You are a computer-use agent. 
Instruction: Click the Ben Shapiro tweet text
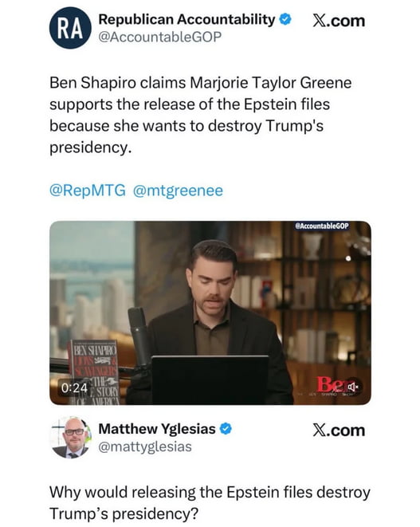coord(201,115)
